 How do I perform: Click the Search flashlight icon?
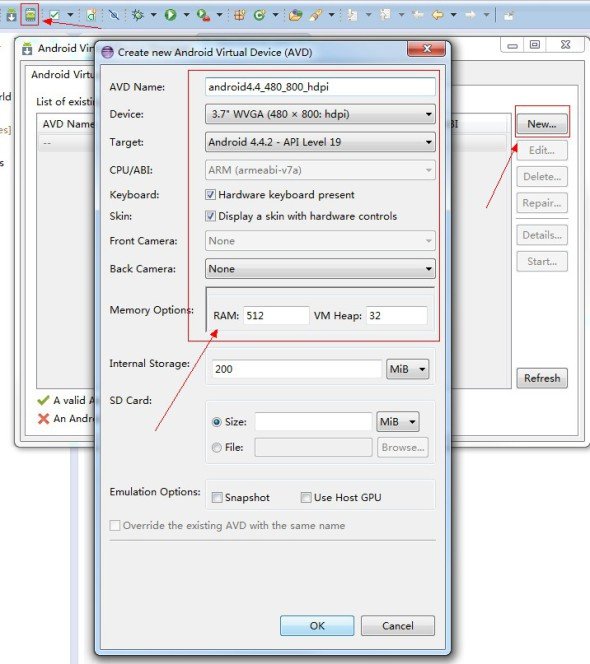pos(315,15)
